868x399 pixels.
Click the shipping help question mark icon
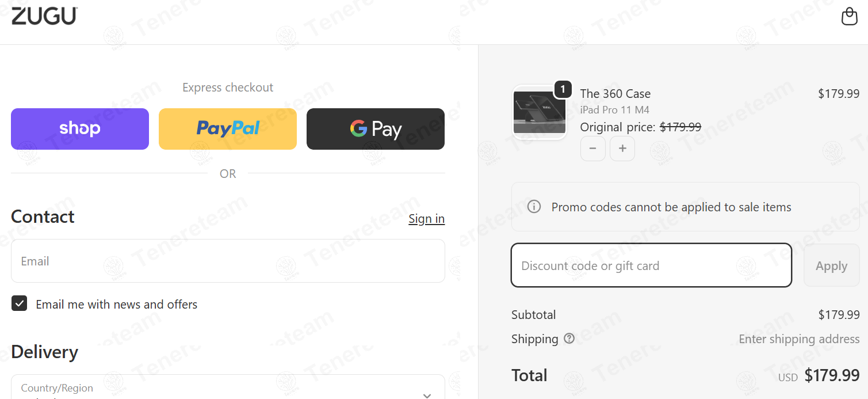(x=569, y=339)
